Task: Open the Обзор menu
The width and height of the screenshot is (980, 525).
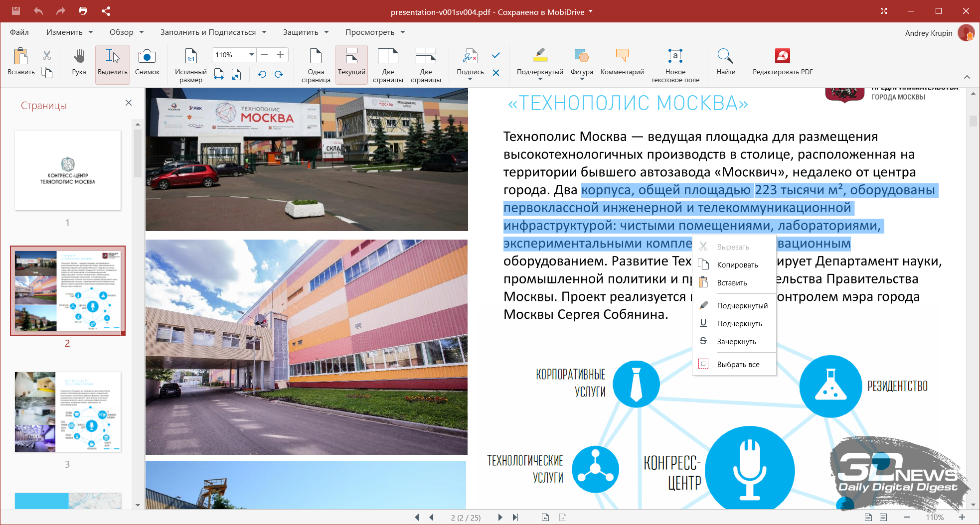Action: point(127,32)
